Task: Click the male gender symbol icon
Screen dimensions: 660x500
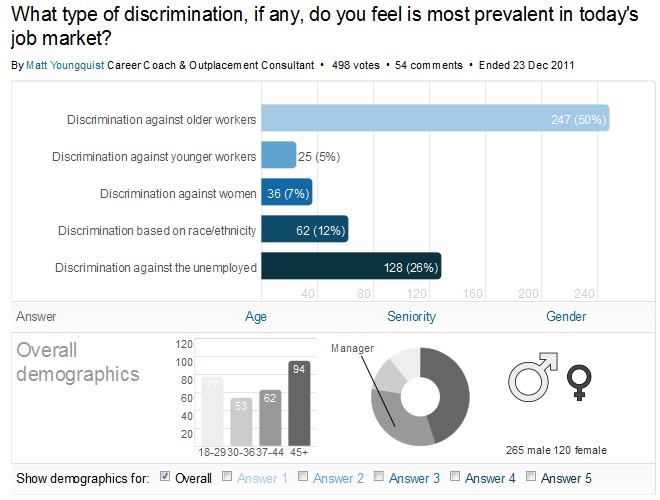Action: click(x=532, y=377)
